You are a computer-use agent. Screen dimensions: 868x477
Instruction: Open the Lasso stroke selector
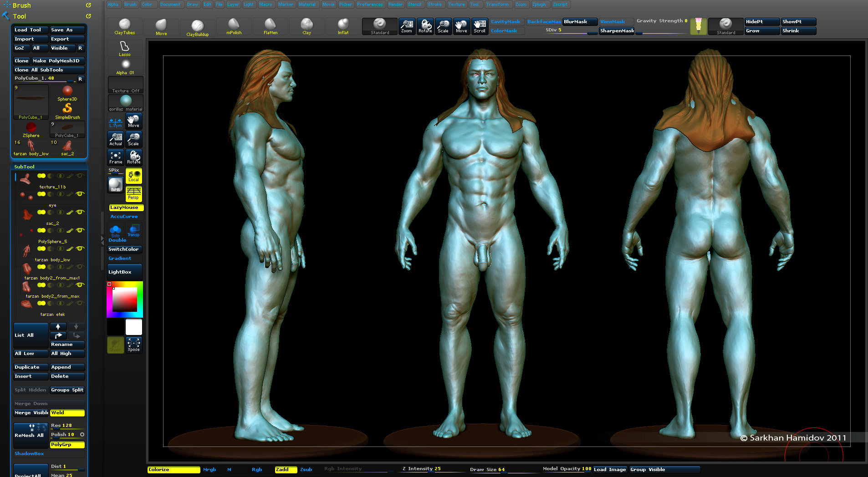[125, 48]
